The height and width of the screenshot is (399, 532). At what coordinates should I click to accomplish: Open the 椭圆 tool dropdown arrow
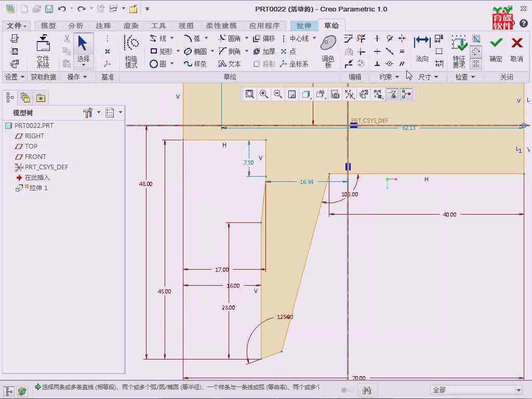212,51
